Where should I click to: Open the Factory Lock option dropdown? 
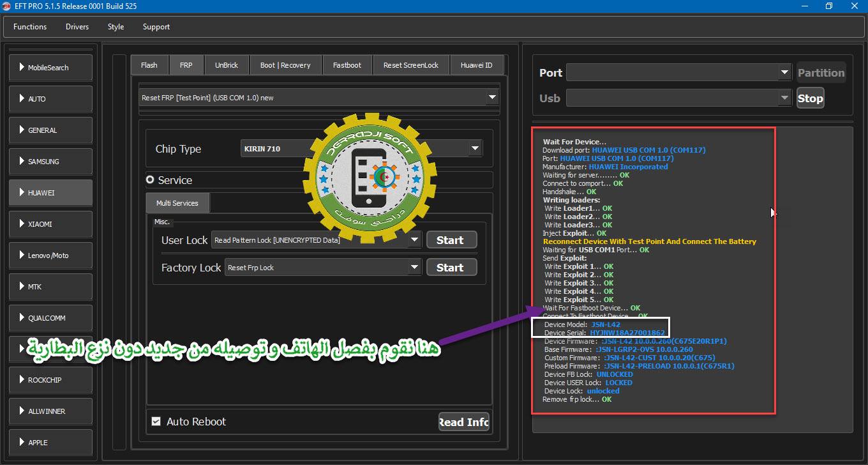point(324,268)
